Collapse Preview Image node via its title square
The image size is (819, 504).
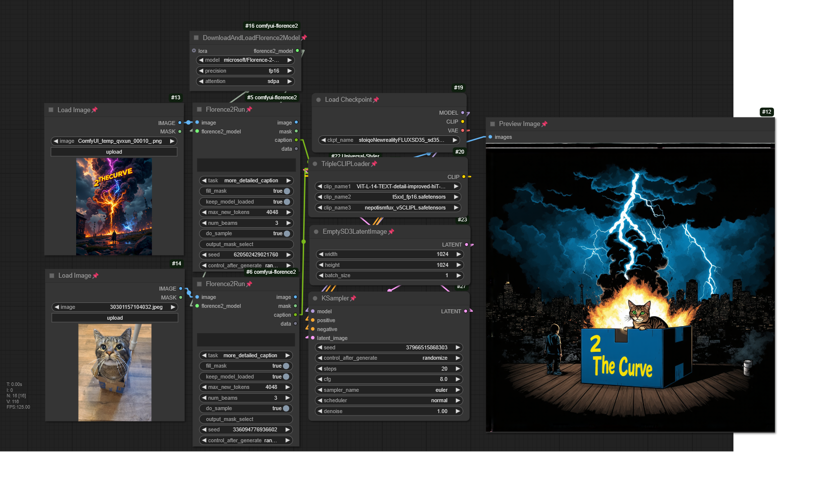pyautogui.click(x=493, y=124)
